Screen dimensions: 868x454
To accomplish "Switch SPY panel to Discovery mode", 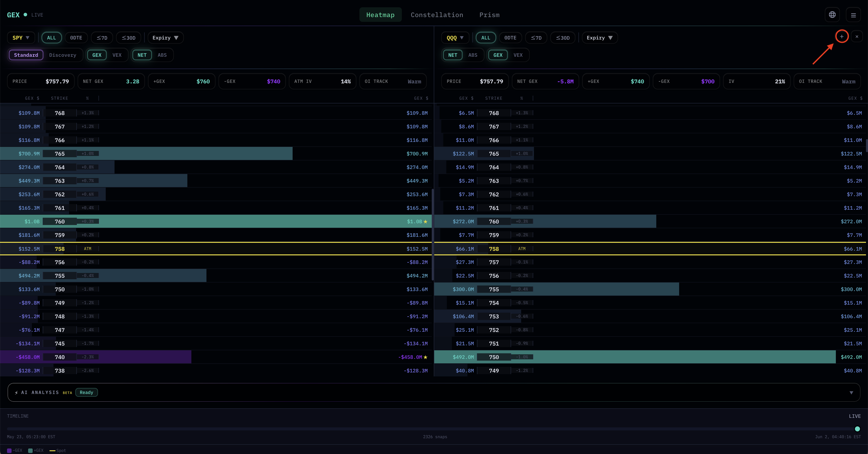I will coord(63,55).
